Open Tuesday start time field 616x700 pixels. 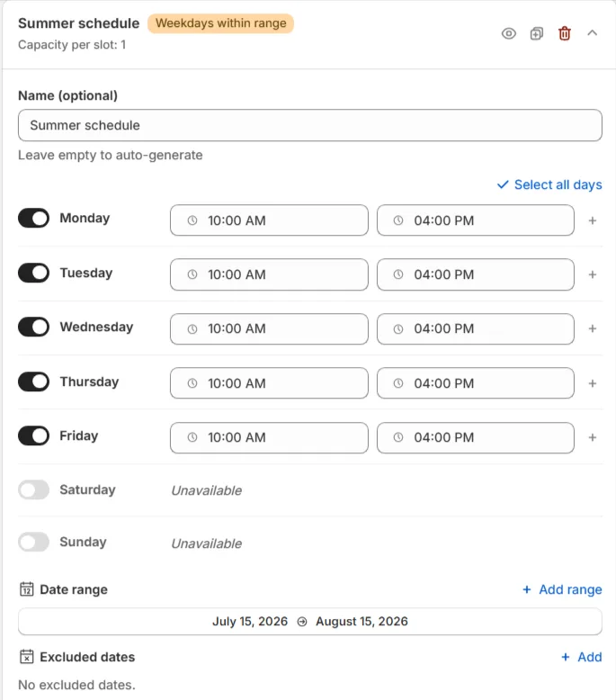pos(269,274)
